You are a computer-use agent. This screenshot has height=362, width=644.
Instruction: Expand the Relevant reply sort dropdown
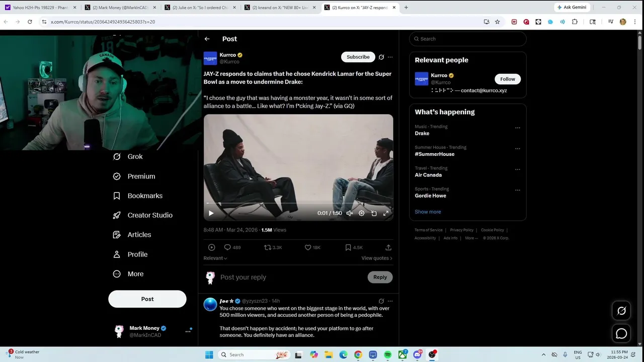click(215, 258)
